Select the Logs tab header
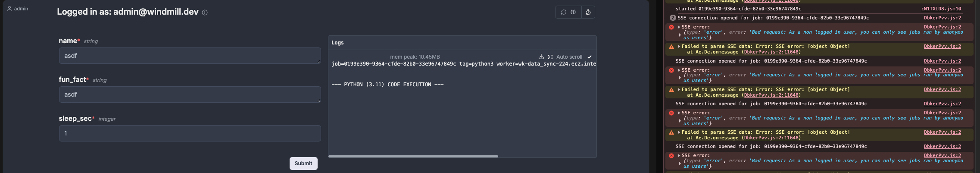 (337, 43)
